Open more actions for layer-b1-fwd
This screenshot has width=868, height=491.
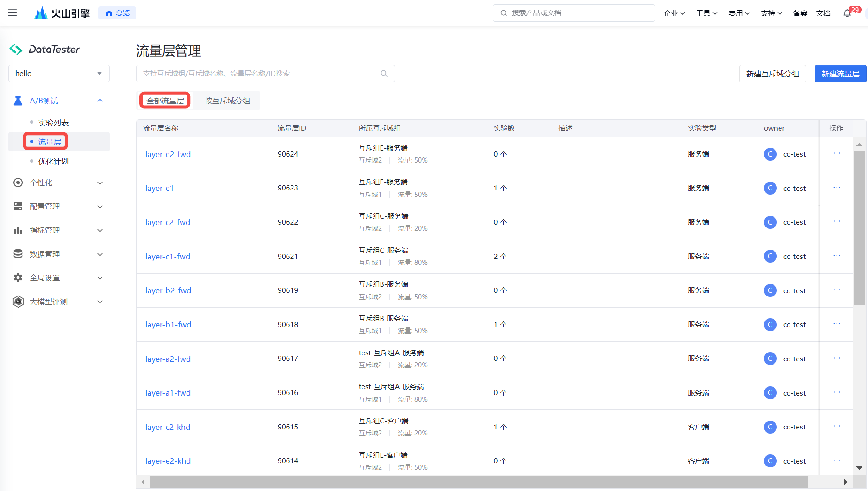(837, 324)
